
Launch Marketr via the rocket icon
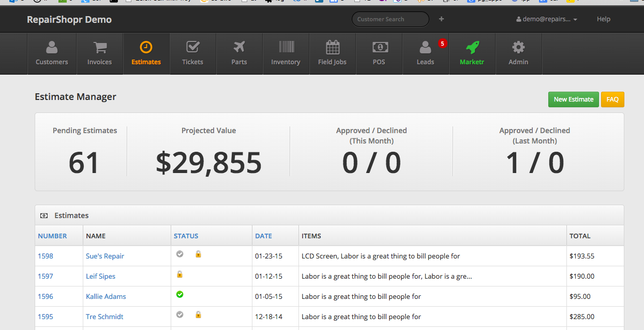click(472, 48)
